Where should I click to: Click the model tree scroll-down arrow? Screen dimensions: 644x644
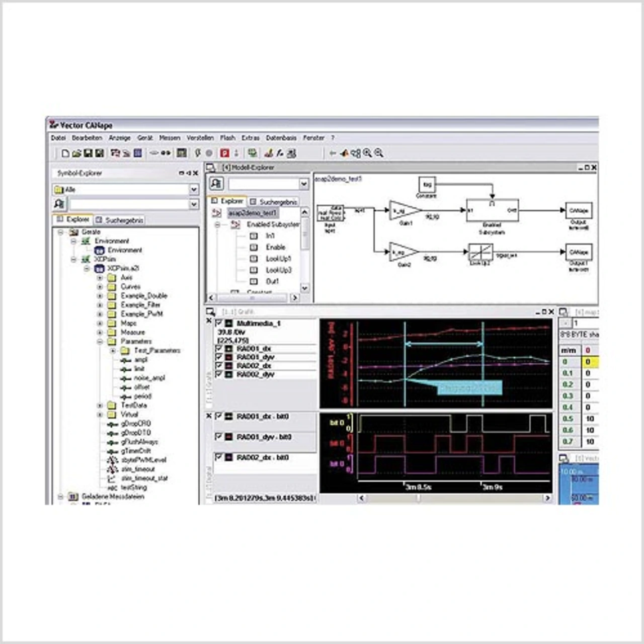[304, 288]
